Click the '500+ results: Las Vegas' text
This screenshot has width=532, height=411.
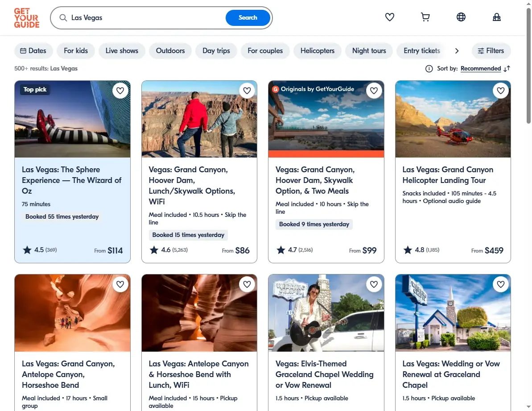[46, 69]
